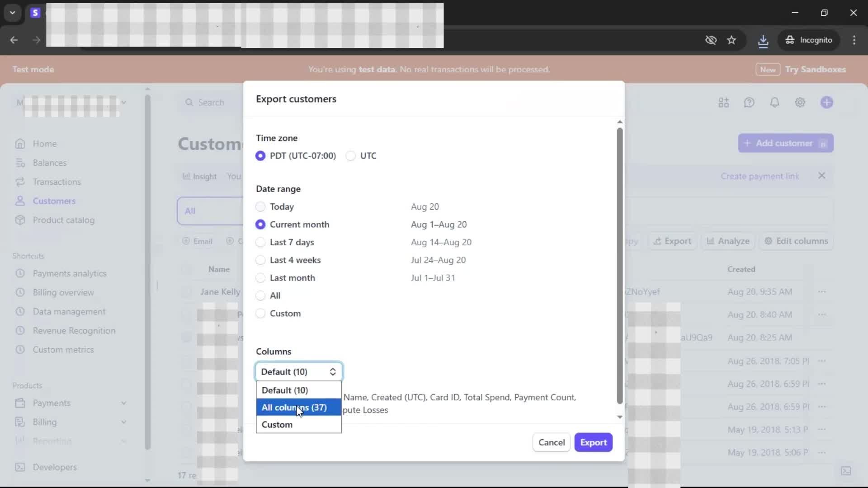This screenshot has width=868, height=488.
Task: Select the UTC time zone option
Action: click(351, 156)
